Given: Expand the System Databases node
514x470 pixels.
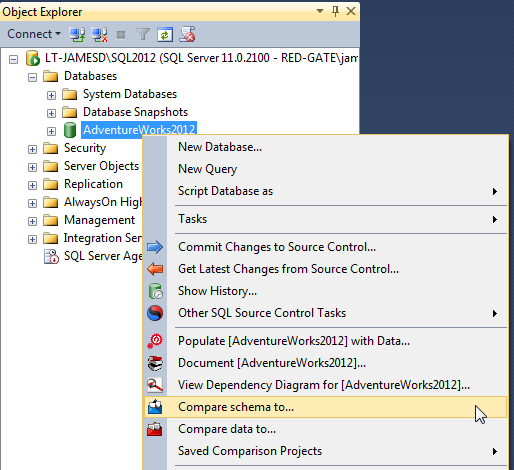Looking at the screenshot, I should 51,95.
